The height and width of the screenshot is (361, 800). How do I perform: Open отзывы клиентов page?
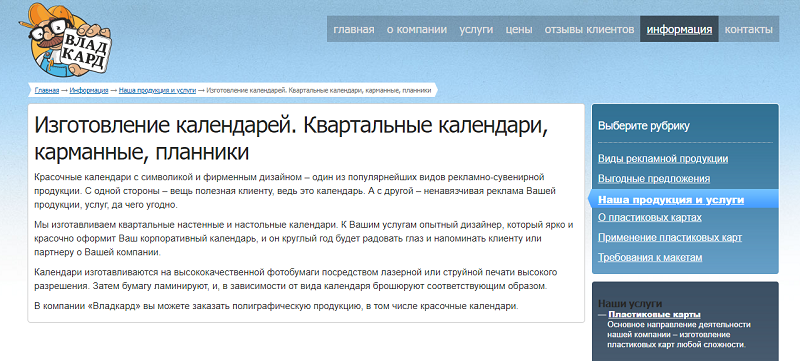(589, 30)
